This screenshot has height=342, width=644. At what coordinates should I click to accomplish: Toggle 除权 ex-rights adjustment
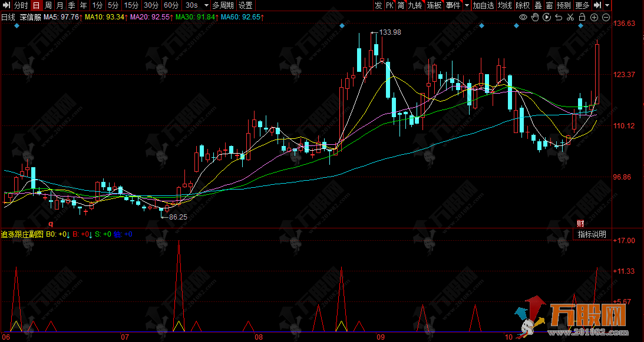pyautogui.click(x=522, y=5)
